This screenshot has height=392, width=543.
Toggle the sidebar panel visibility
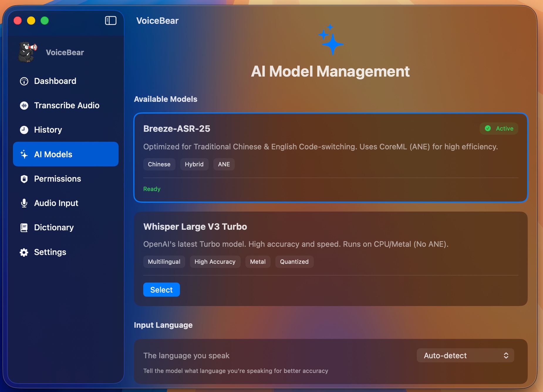click(111, 20)
